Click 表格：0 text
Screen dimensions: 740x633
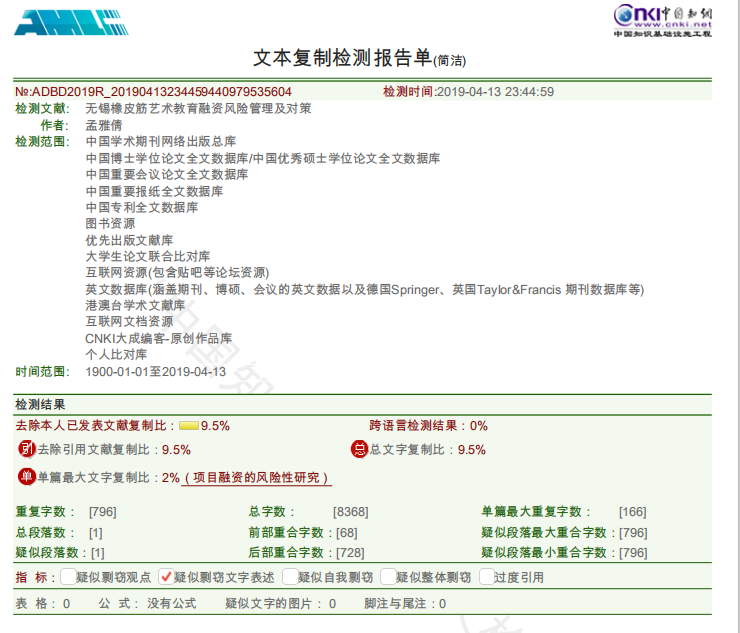pyautogui.click(x=43, y=603)
